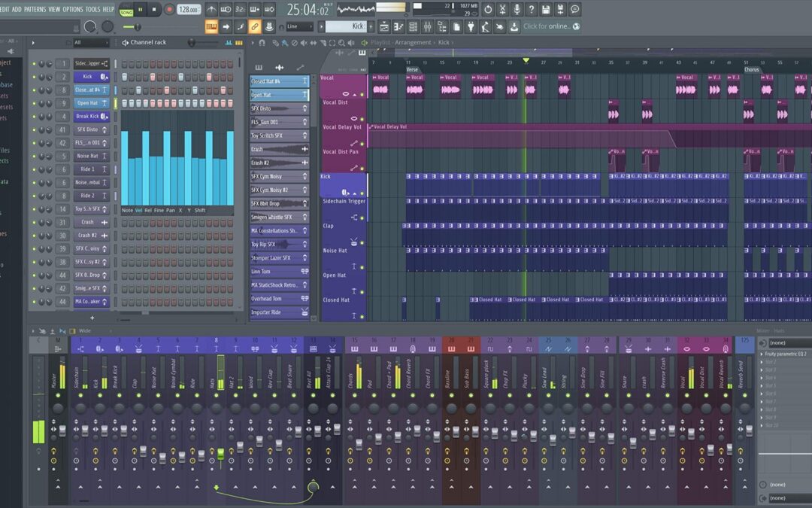Open the PATTERNS menu
Screen dimensions: 812x508
(x=35, y=9)
